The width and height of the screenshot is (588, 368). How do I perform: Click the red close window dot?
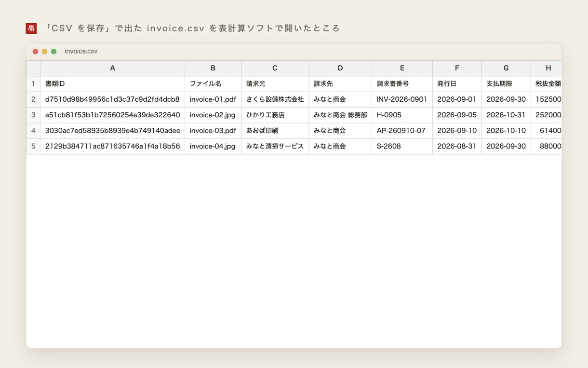[x=35, y=52]
